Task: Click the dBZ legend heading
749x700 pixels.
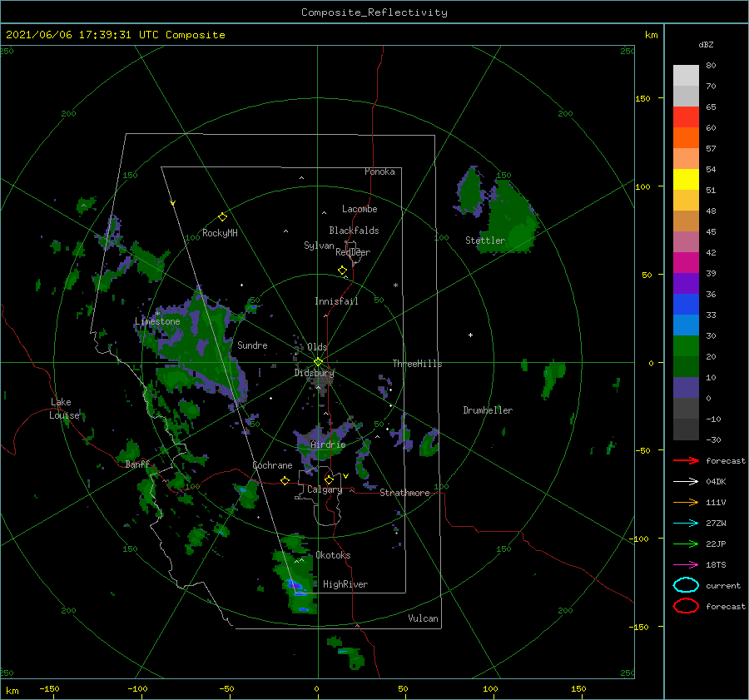Action: [706, 44]
